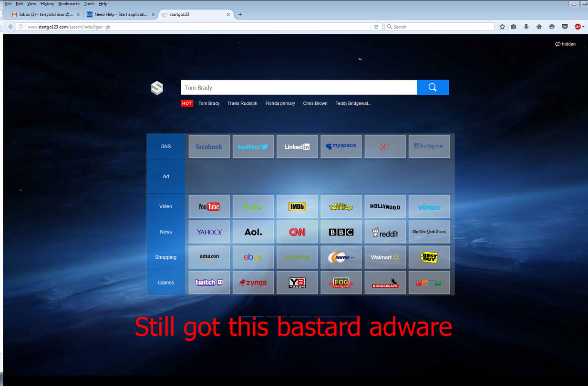588x386 pixels.
Task: Open the Rotten Tomatoes tile
Action: 341,206
